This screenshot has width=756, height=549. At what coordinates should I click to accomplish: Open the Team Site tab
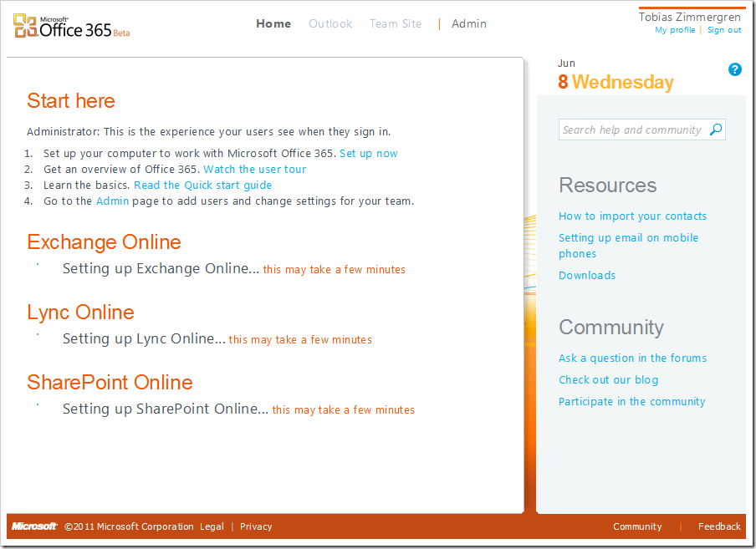coord(396,23)
